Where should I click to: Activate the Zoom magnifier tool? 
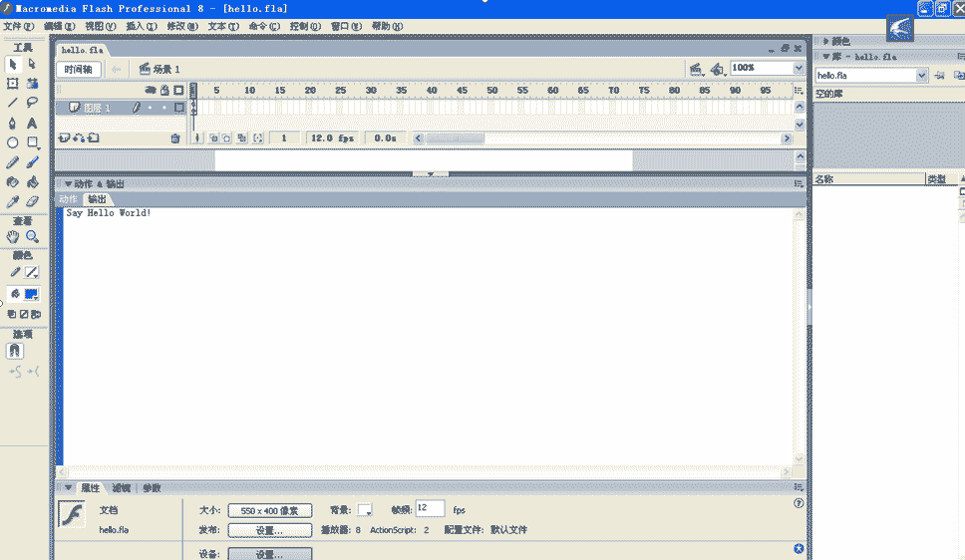pos(32,237)
